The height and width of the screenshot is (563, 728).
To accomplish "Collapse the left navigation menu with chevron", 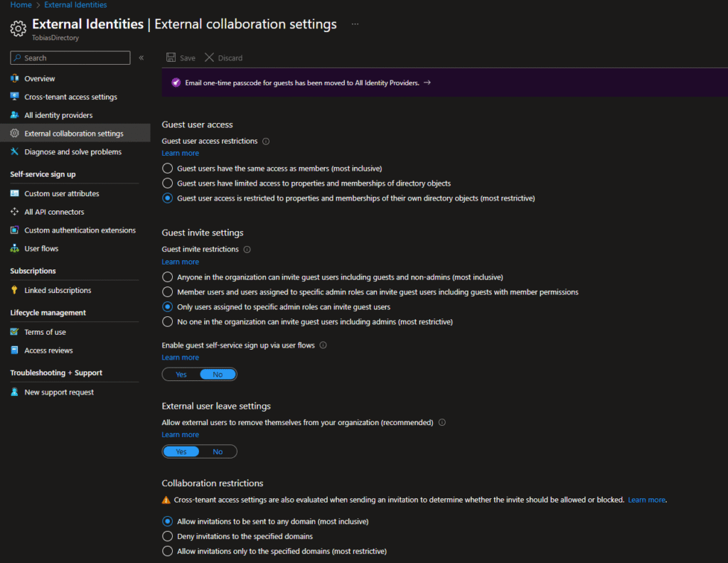I will coord(141,58).
